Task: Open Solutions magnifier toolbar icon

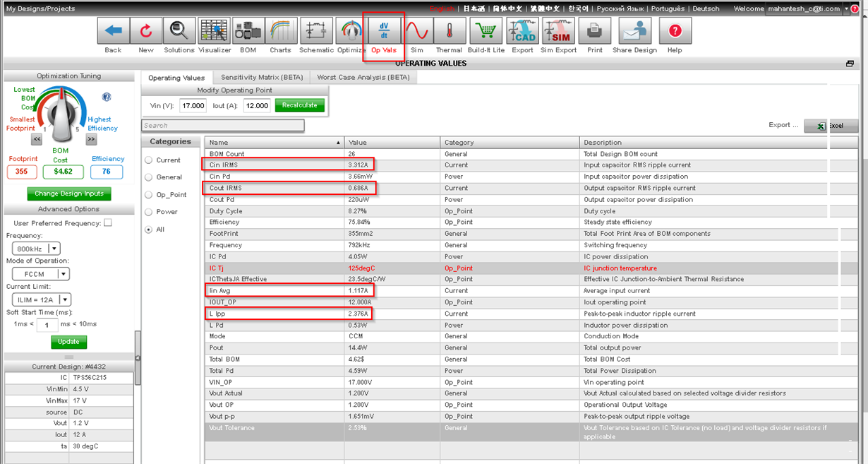Action: (x=179, y=31)
